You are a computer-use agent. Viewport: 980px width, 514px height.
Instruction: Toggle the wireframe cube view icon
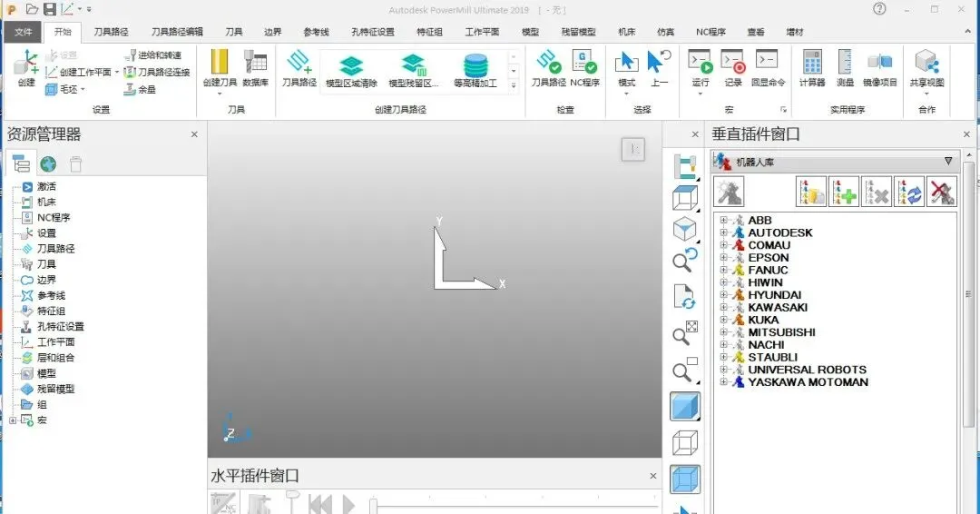(x=685, y=443)
